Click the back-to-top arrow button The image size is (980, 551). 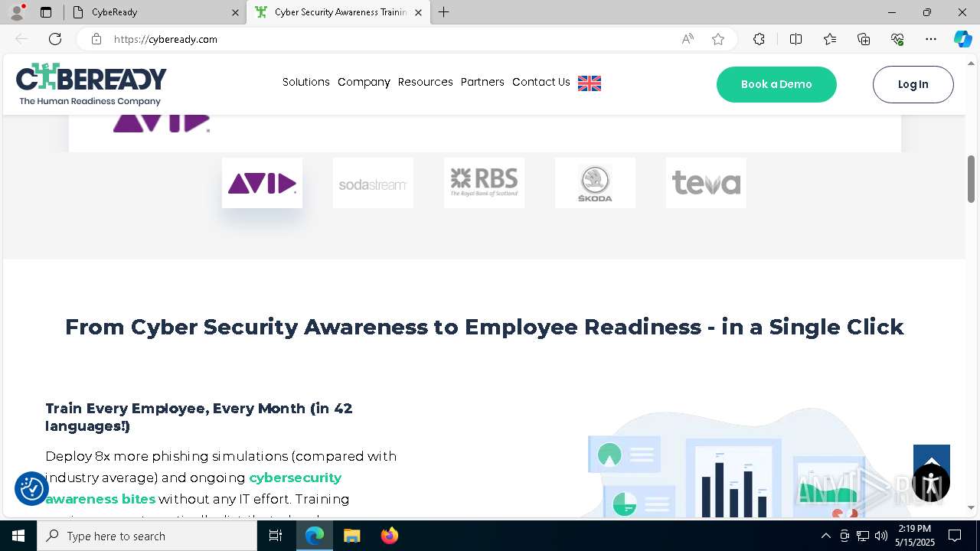point(931,455)
